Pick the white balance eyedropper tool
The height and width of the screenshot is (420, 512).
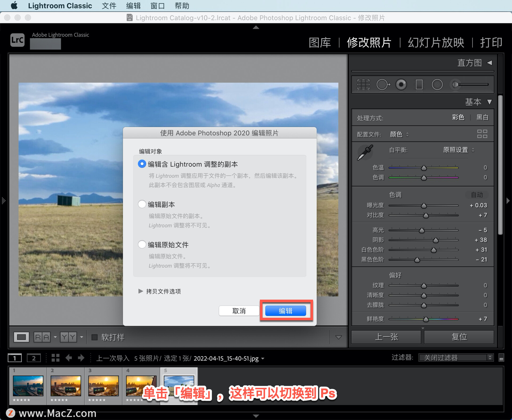pos(365,152)
